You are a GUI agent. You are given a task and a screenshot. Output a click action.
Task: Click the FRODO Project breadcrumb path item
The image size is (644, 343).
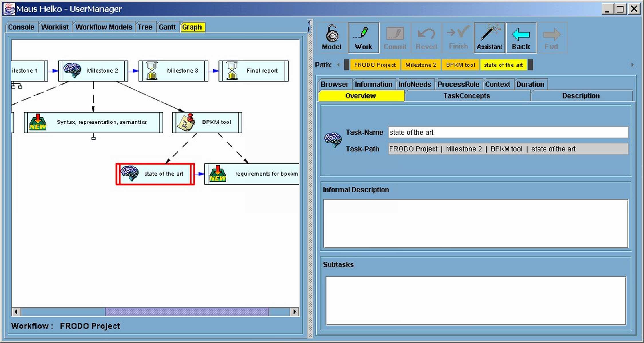374,65
